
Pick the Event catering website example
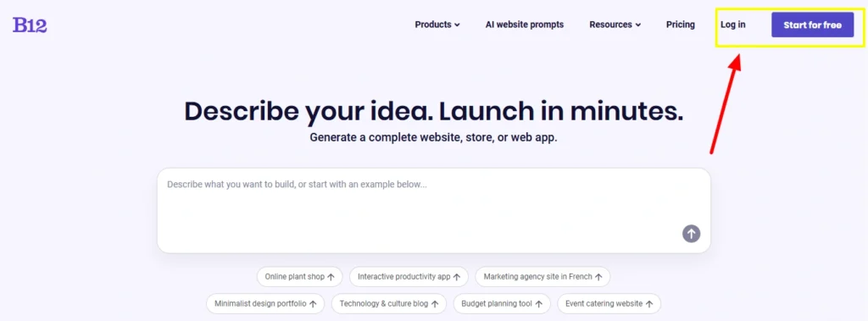(x=609, y=304)
